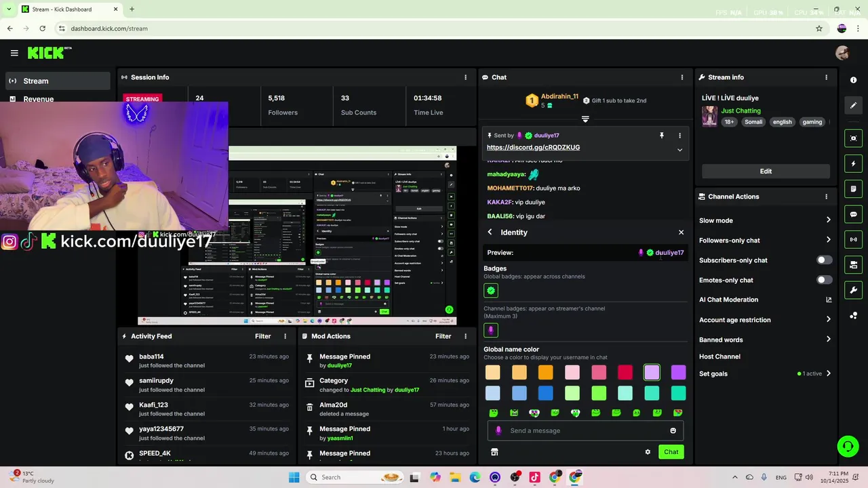Click the Send a message input field
Viewport: 868px width, 488px height.
point(585,430)
